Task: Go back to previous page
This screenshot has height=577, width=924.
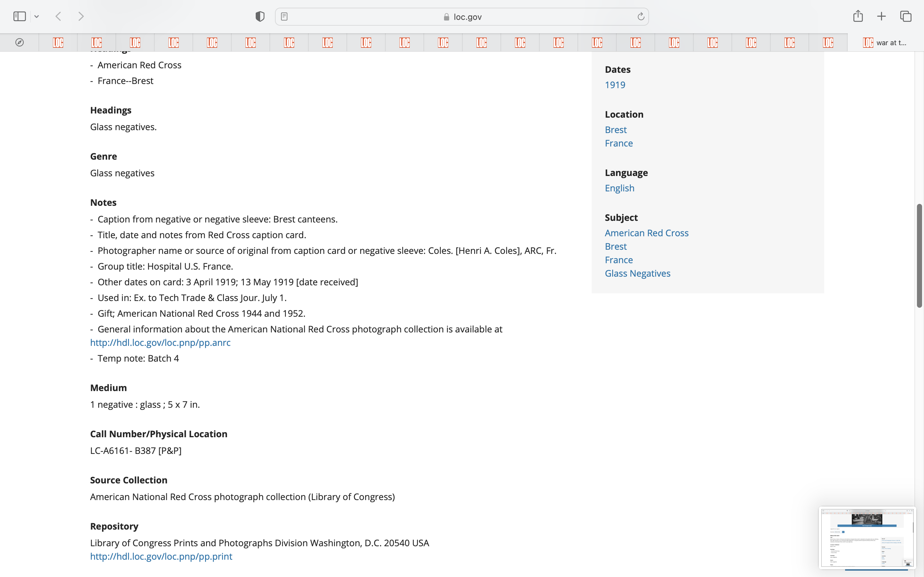Action: point(58,16)
